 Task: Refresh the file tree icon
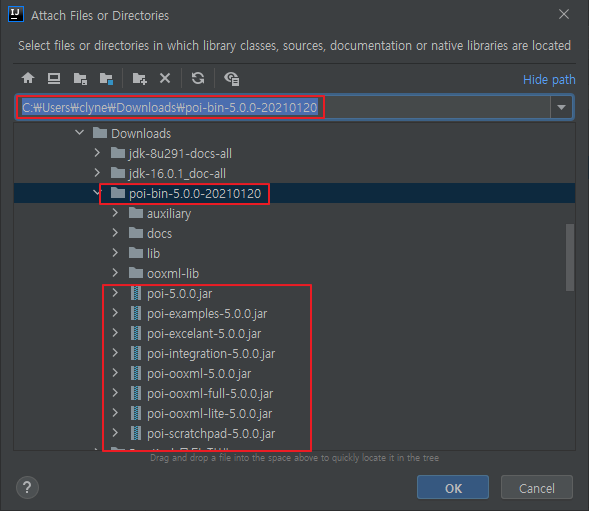click(x=198, y=78)
